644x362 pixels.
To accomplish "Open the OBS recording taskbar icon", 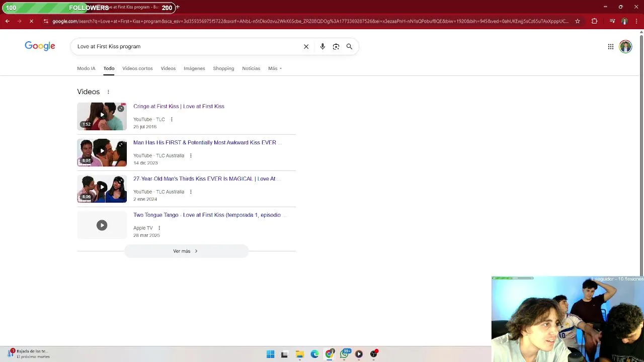I will point(374,354).
